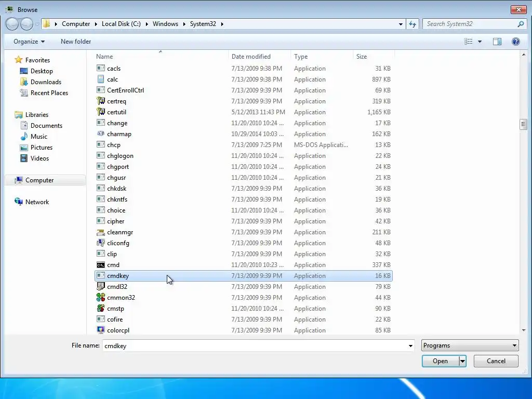
Task: Click Computer in the address breadcrumb
Action: (76, 24)
